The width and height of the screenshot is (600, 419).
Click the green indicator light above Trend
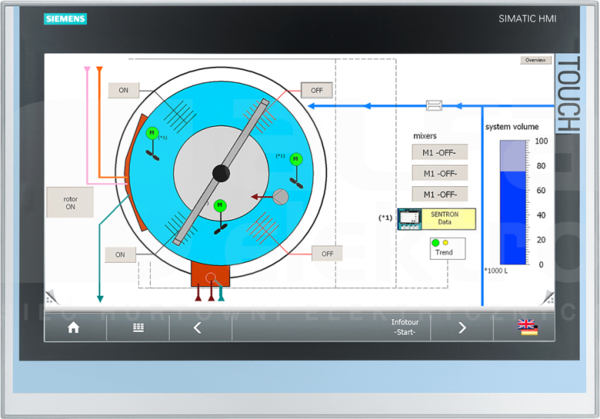tap(435, 243)
